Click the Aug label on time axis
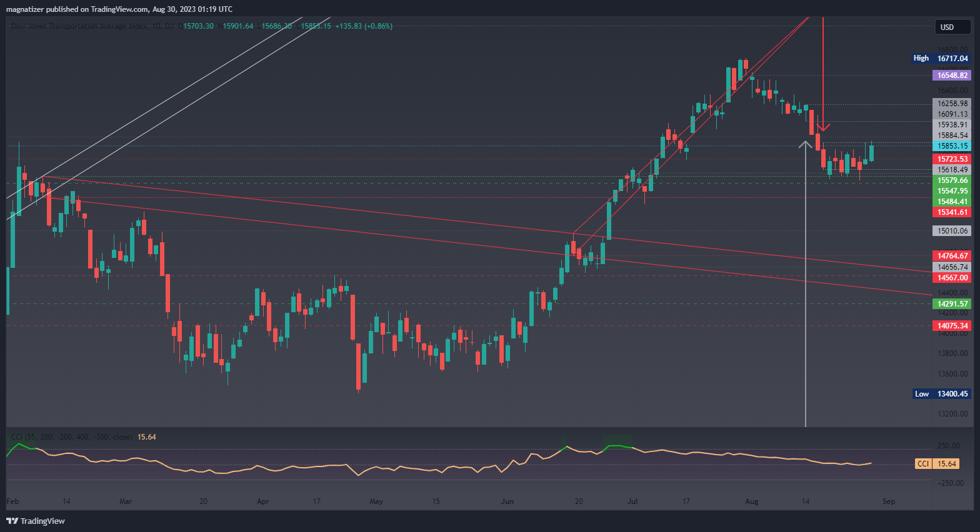Image resolution: width=980 pixels, height=532 pixels. [x=752, y=501]
